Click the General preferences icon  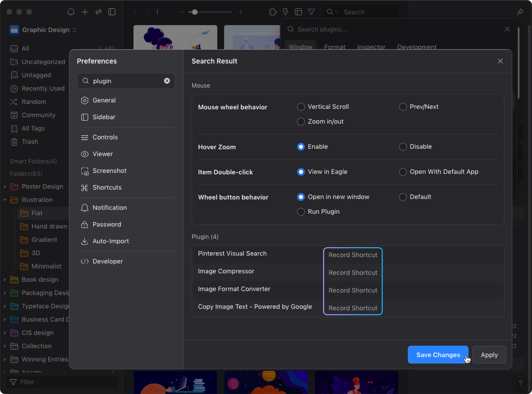pyautogui.click(x=84, y=100)
